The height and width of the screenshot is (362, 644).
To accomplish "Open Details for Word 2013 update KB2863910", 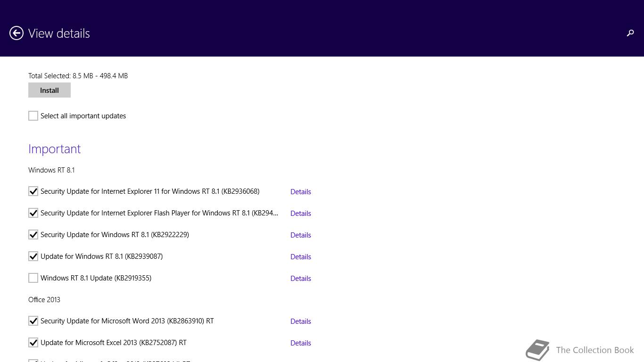I will (301, 321).
